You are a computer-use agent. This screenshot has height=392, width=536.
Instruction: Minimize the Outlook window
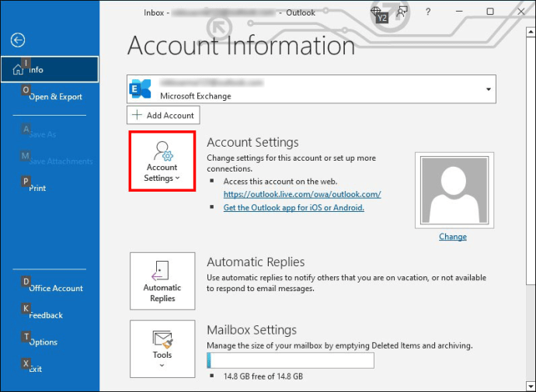[x=459, y=12]
